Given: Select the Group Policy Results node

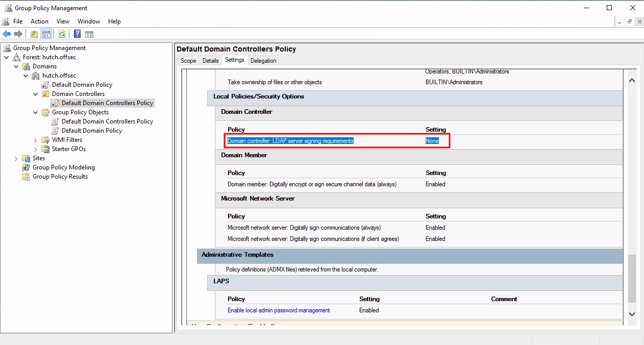Looking at the screenshot, I should pyautogui.click(x=60, y=177).
